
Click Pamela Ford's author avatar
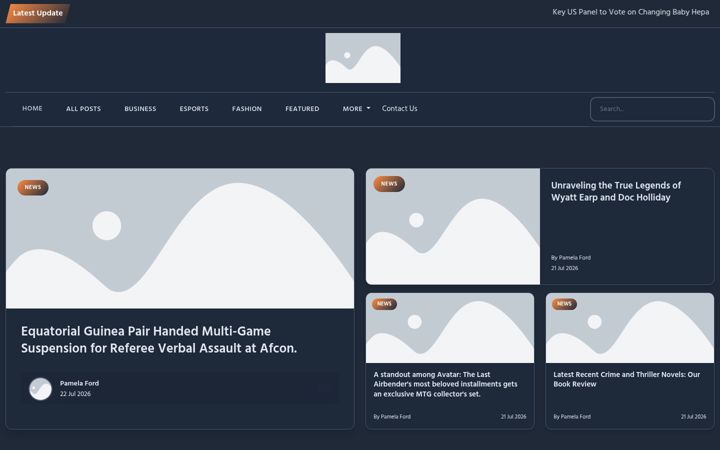40,389
